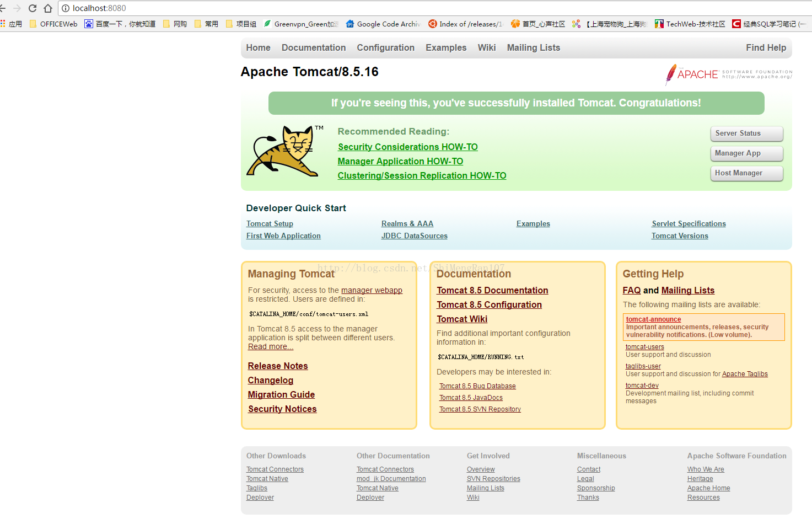Viewport: 812px width, 524px height.
Task: Open the Mailing Lists navigation item
Action: [x=534, y=48]
